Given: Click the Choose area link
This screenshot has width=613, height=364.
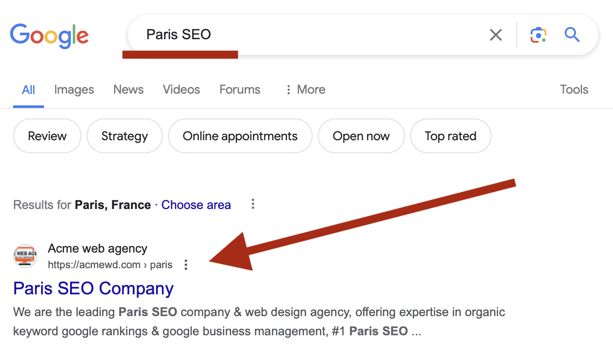Looking at the screenshot, I should click(196, 205).
